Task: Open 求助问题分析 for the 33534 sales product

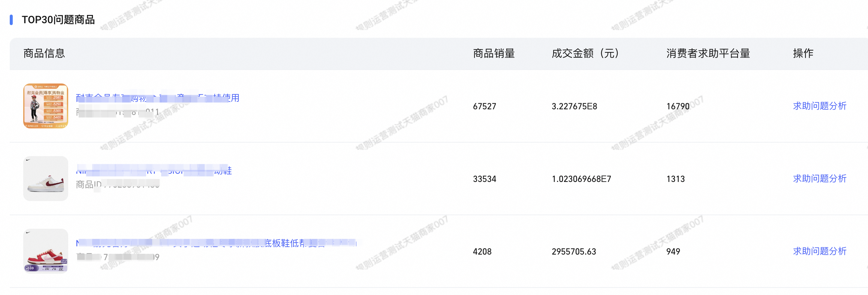Action: tap(820, 179)
